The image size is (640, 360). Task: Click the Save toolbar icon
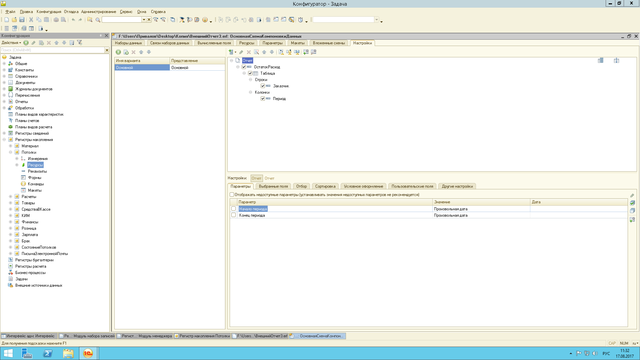[x=22, y=20]
